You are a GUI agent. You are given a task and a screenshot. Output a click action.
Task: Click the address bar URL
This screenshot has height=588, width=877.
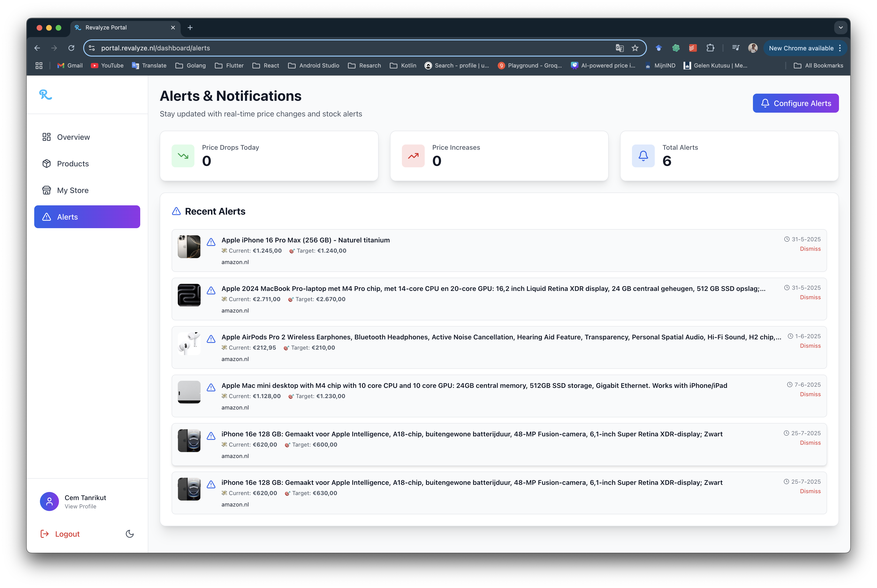pos(156,48)
